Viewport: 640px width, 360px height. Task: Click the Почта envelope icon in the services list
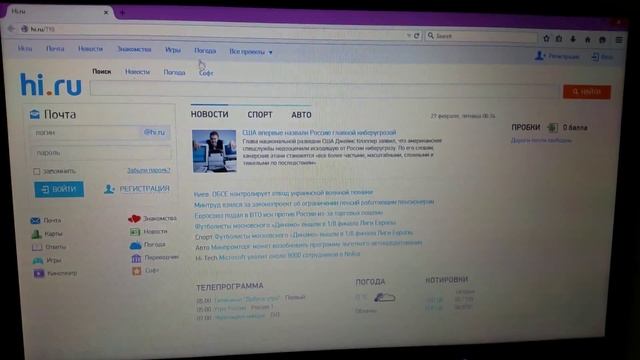[35, 220]
